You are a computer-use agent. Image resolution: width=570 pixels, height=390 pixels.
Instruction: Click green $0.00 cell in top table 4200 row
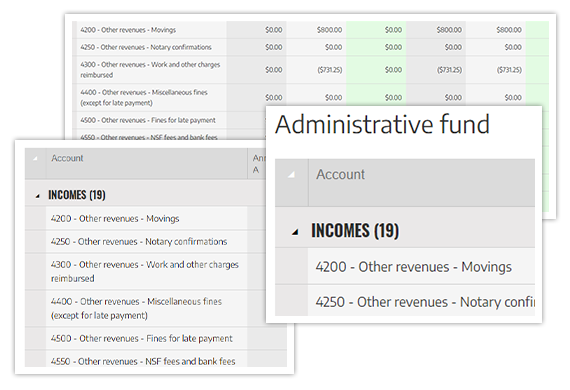[376, 30]
